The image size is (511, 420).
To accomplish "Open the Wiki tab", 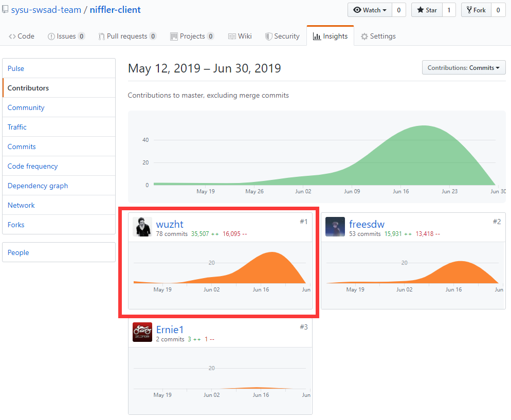I will click(x=240, y=36).
